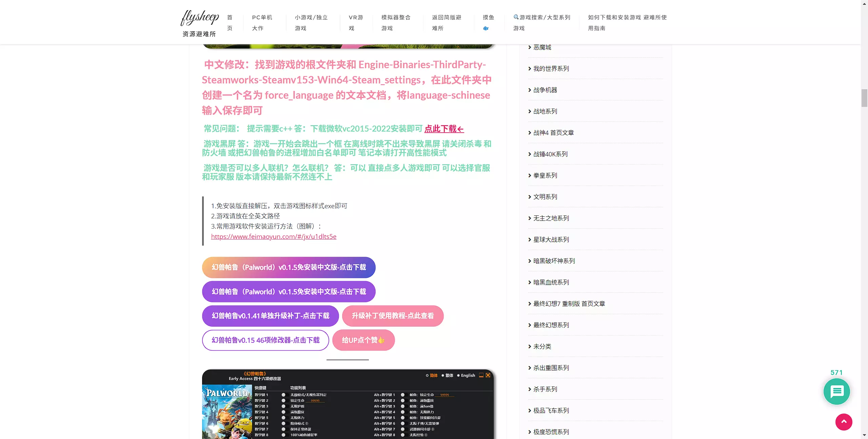Image resolution: width=868 pixels, height=439 pixels.
Task: Click the chevron icon beside 恶魔城
Action: click(x=530, y=47)
